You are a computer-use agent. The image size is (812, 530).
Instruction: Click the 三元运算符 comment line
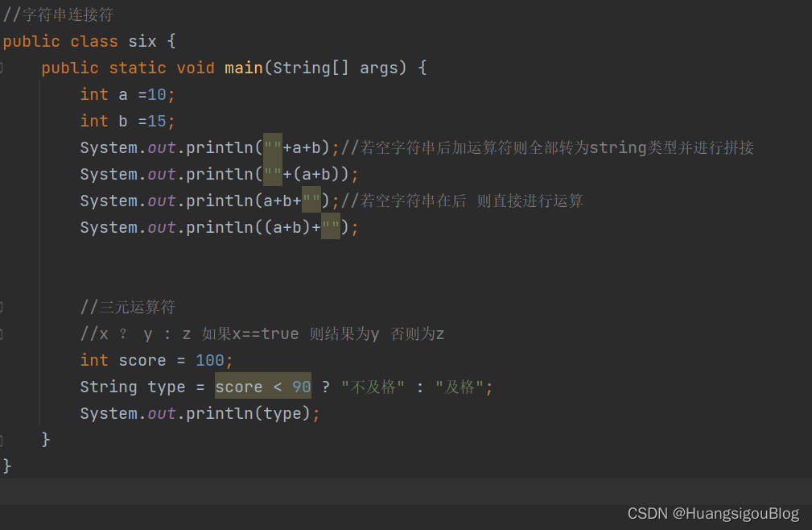pyautogui.click(x=127, y=307)
